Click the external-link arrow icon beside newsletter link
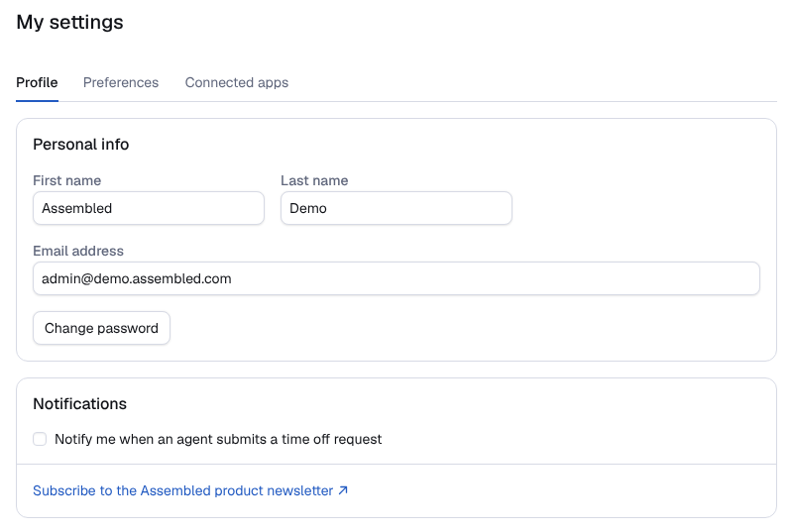Viewport: 793px width, 532px height. pos(343,490)
